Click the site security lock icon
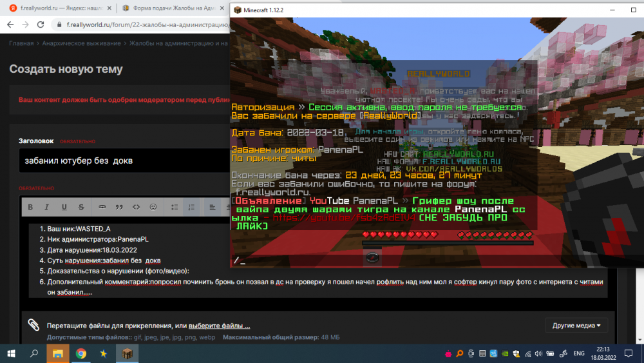This screenshot has height=363, width=644. click(x=59, y=25)
